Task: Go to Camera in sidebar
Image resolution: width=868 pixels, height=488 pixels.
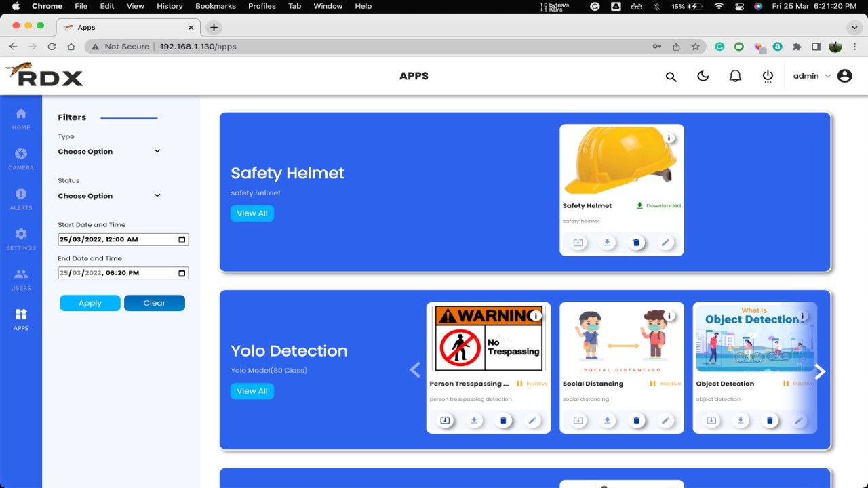Action: 21,159
